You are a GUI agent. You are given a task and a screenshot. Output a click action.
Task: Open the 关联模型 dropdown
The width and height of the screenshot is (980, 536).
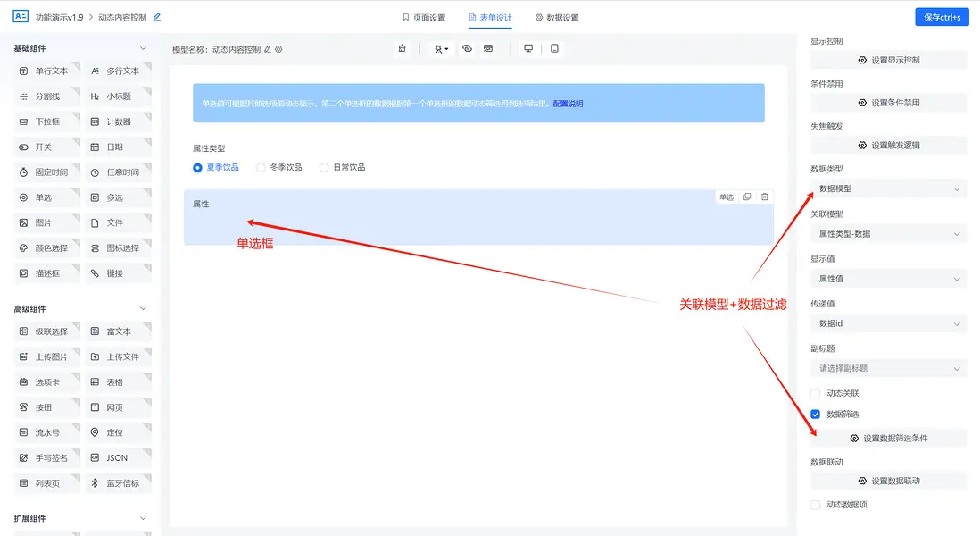point(887,233)
